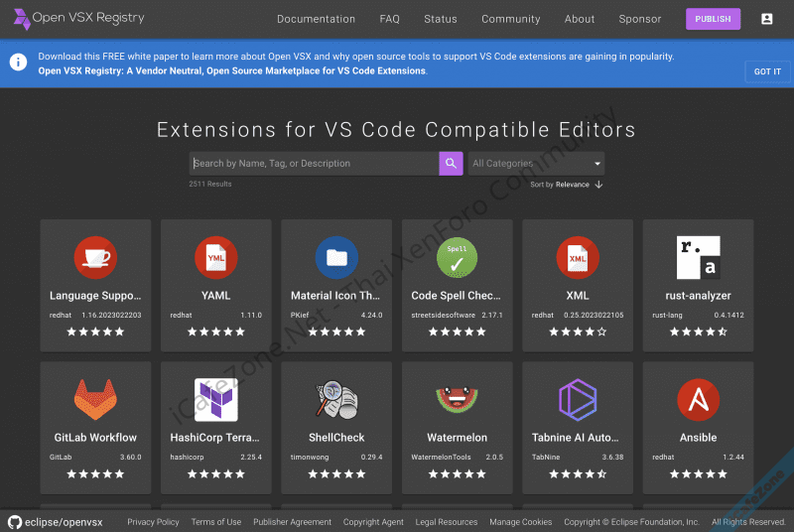Image resolution: width=794 pixels, height=532 pixels.
Task: Click the purple search magnifier button
Action: coord(451,164)
